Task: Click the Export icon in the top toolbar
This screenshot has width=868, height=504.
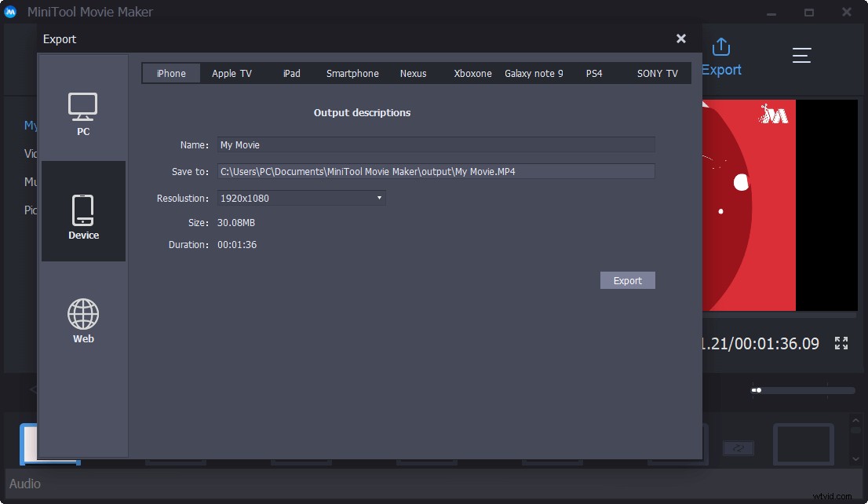Action: pos(720,55)
